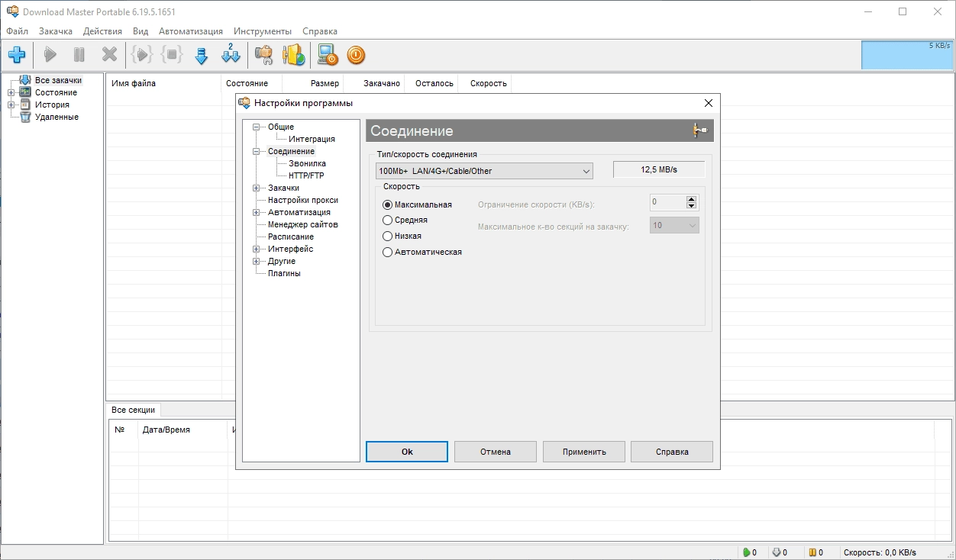Increase speed limit with stepper up arrow
956x560 pixels.
tap(692, 199)
